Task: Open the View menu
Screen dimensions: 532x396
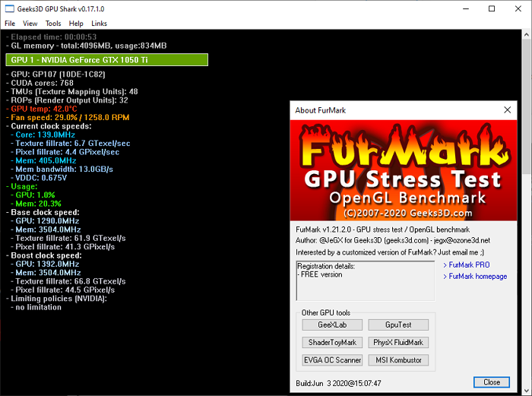Action: point(30,24)
